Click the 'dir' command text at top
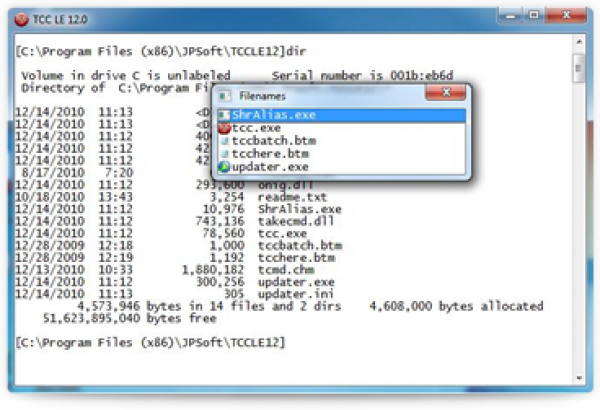Image resolution: width=600 pixels, height=410 pixels. pyautogui.click(x=296, y=51)
